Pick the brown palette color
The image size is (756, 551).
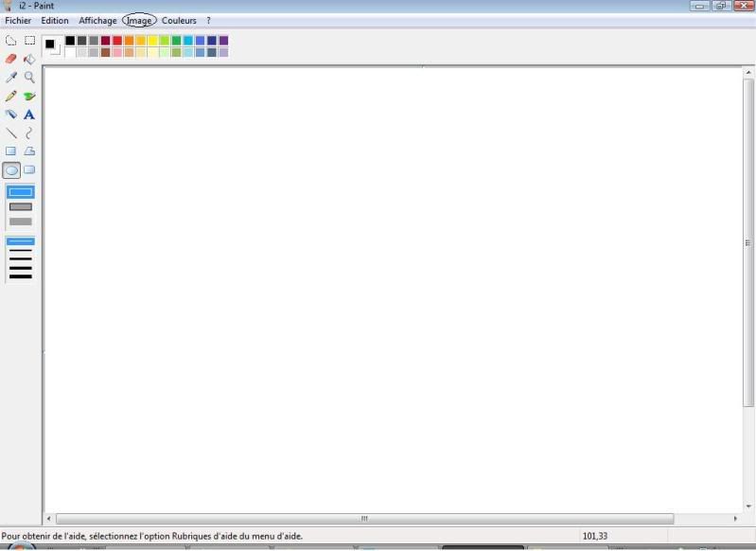106,52
